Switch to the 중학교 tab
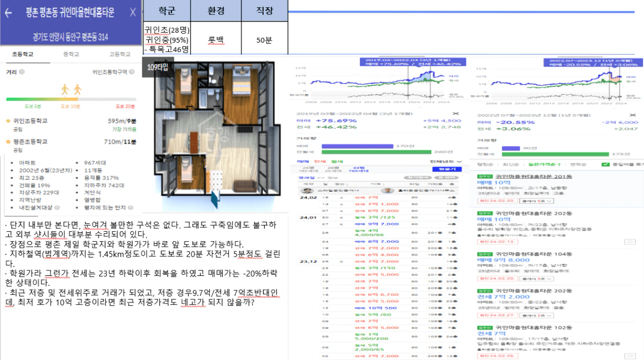644x360 pixels. pos(71,54)
